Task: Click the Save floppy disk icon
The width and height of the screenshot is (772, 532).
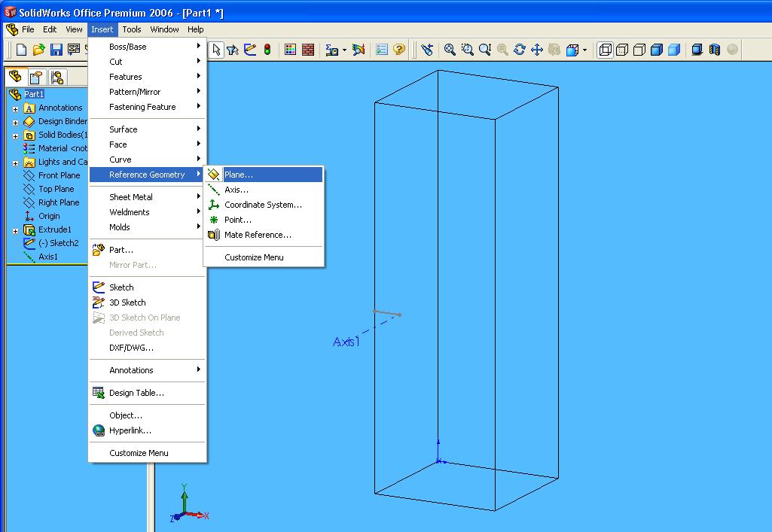Action: pos(56,50)
